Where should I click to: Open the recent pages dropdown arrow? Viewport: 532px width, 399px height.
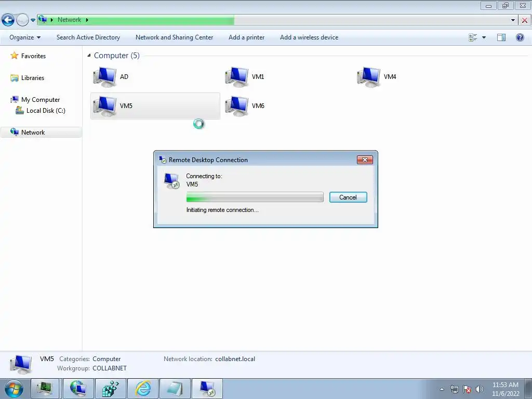[33, 20]
